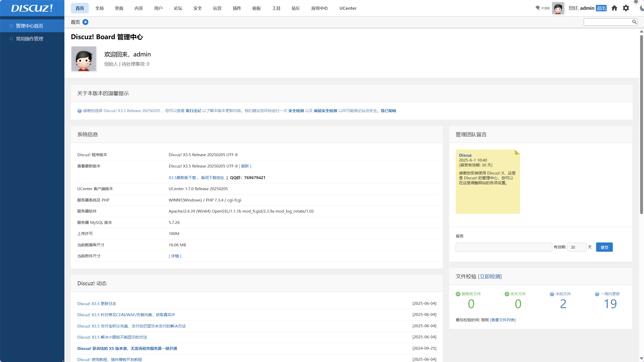This screenshot has width=644, height=362.
Task: Select 管理中心首页 in the sidebar
Action: tap(30, 26)
